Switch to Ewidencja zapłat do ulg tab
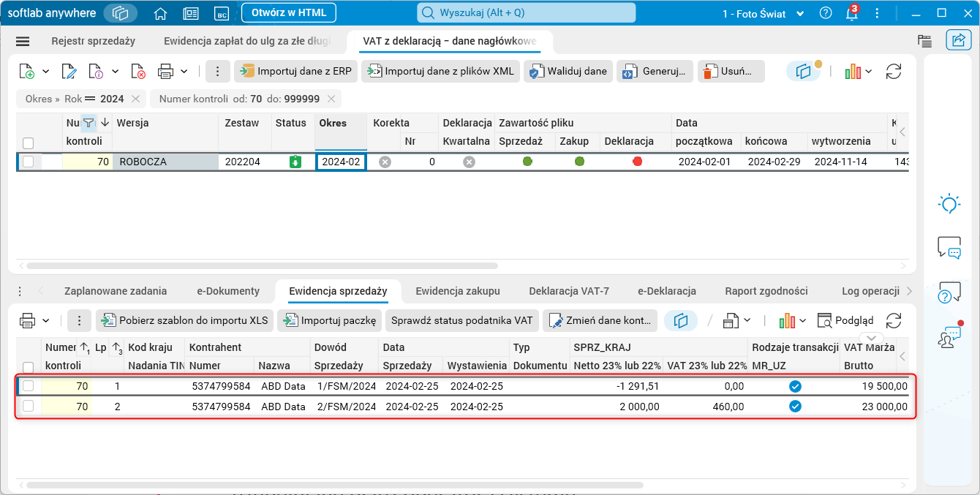 [246, 42]
